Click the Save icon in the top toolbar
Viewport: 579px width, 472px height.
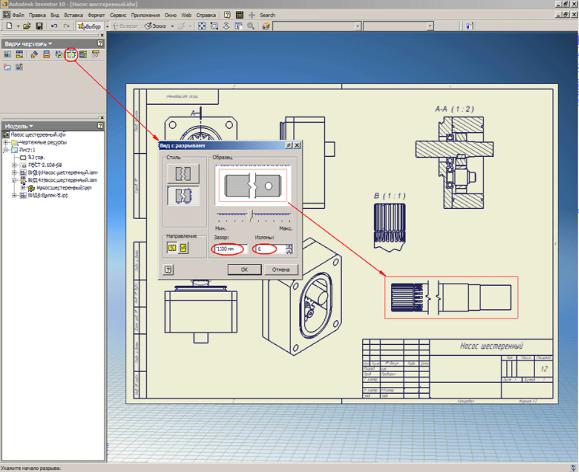click(x=39, y=26)
